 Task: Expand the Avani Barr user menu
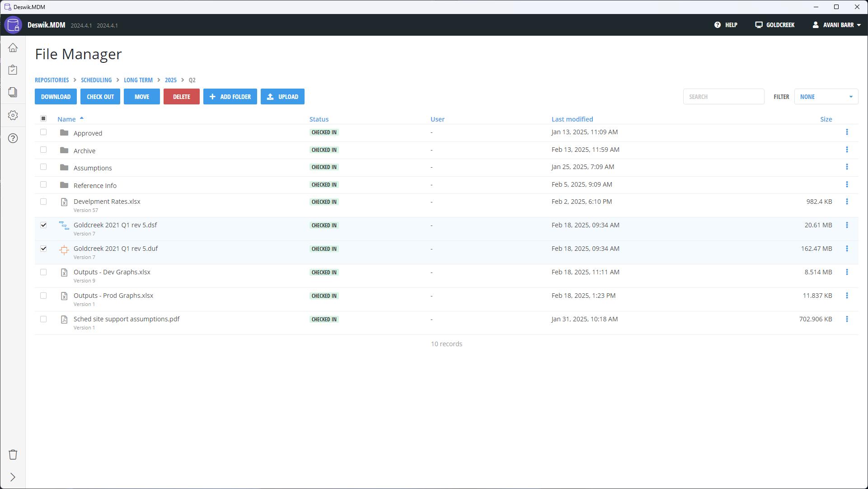click(837, 25)
